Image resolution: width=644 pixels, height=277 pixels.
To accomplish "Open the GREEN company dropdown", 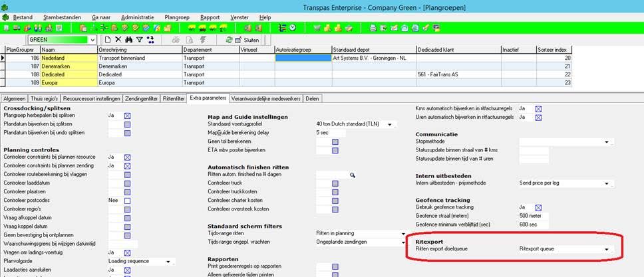I will tap(92, 40).
